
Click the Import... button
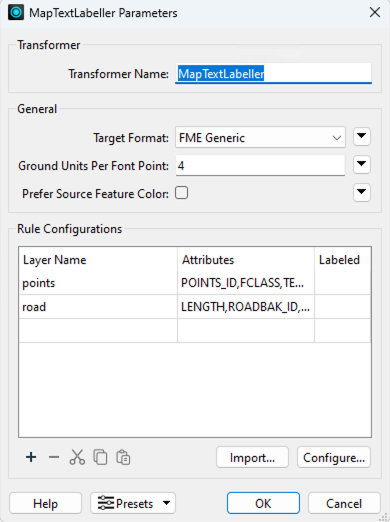click(252, 457)
